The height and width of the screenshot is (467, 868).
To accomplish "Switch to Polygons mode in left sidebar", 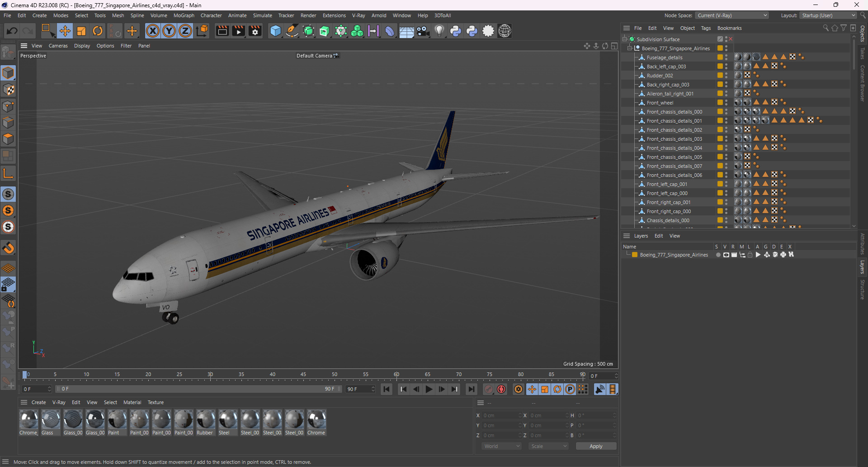I will point(8,139).
